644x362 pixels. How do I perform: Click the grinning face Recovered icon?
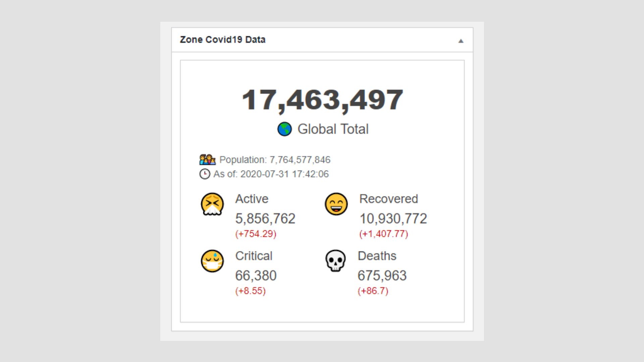pos(336,204)
